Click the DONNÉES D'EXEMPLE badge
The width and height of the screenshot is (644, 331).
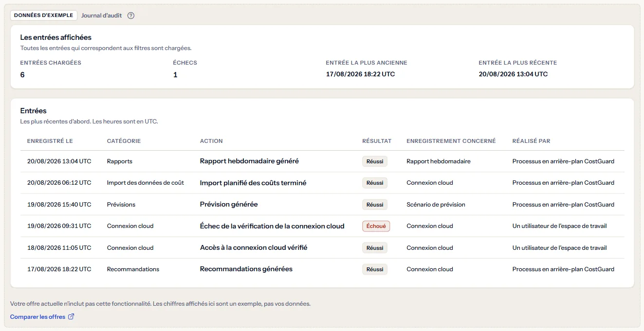pos(44,16)
